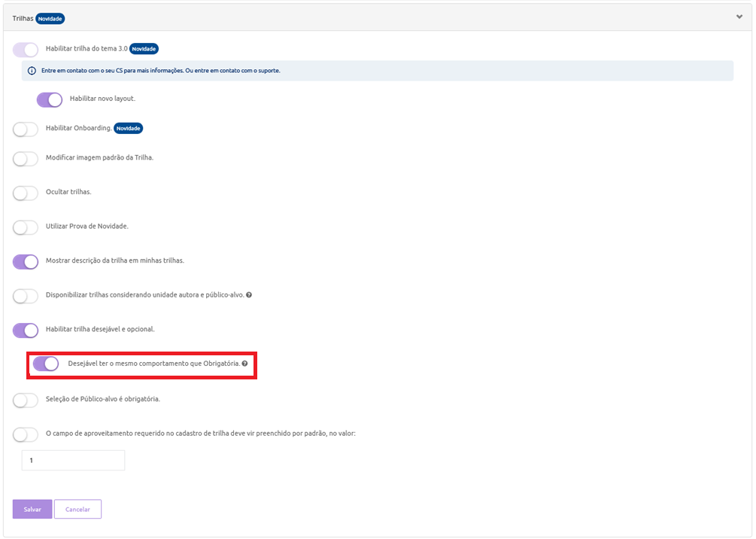This screenshot has height=539, width=756.
Task: Disable the Habilitar trilha do tema 3.0 switch
Action: click(x=26, y=50)
